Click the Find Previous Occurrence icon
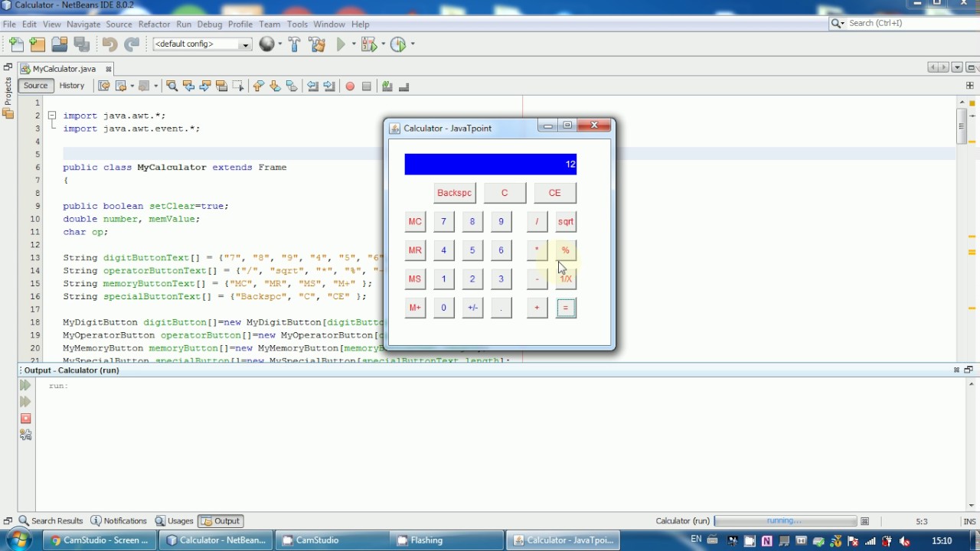Image resolution: width=980 pixels, height=551 pixels. click(x=188, y=86)
